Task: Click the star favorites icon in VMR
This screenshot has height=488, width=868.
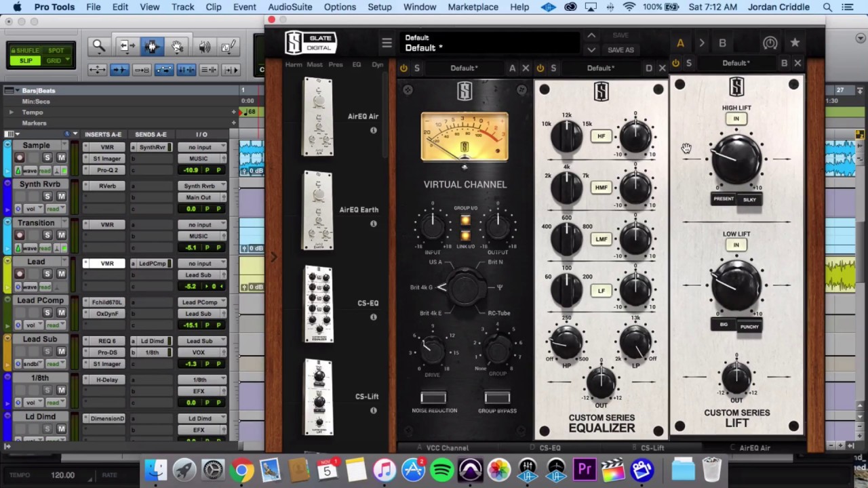Action: 795,43
